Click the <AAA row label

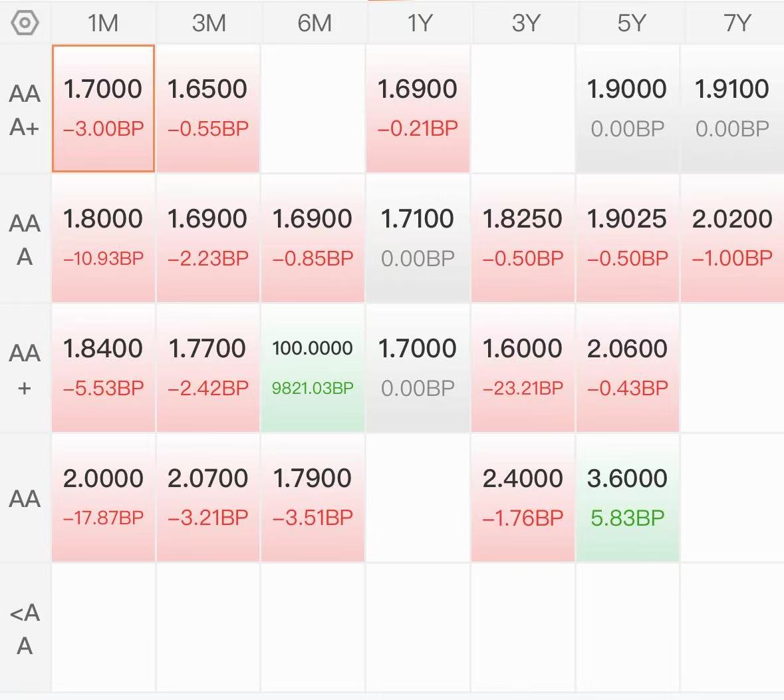click(25, 628)
